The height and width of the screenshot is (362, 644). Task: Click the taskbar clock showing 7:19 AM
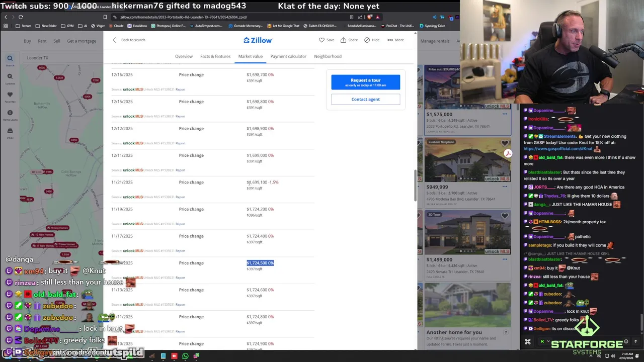pyautogui.click(x=626, y=356)
